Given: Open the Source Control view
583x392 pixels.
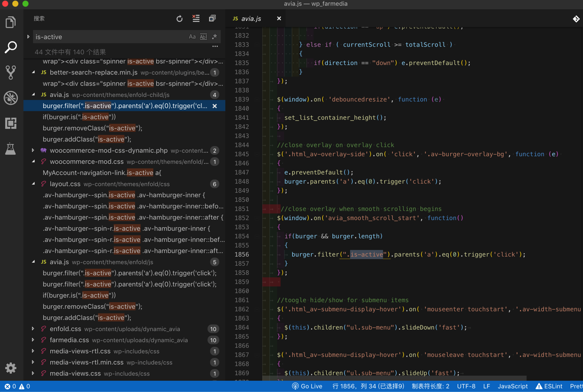Looking at the screenshot, I should (11, 73).
